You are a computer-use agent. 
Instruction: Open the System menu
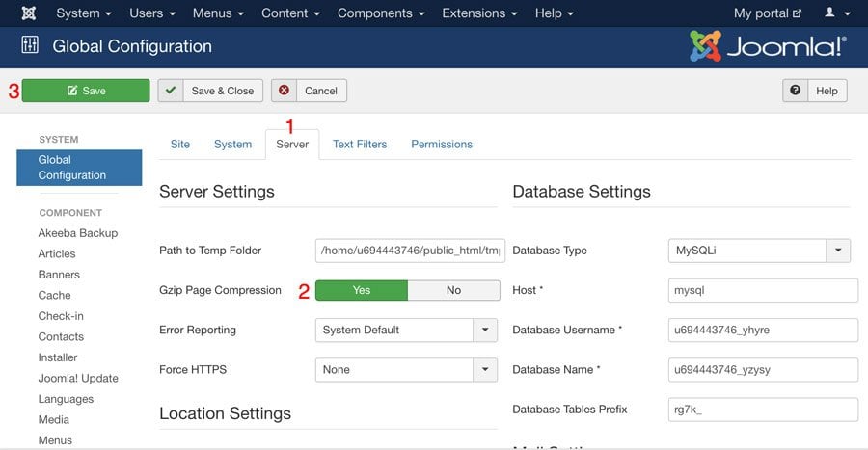point(84,13)
